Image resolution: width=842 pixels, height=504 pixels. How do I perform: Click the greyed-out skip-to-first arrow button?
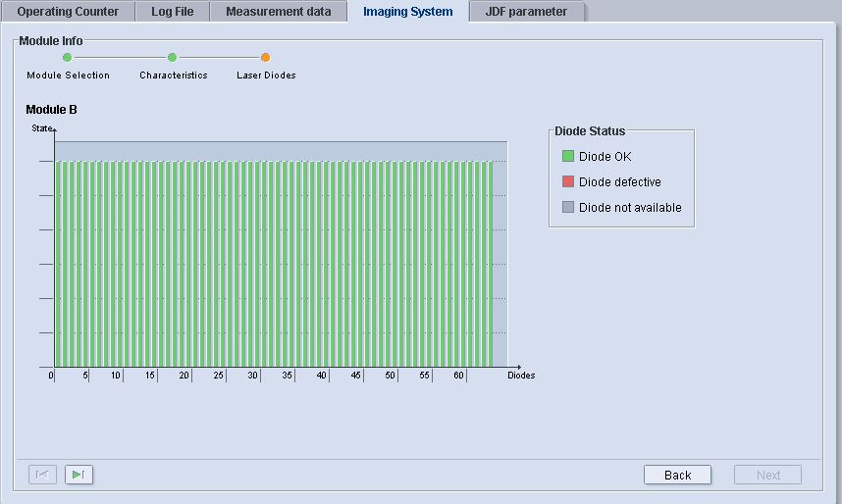[42, 475]
